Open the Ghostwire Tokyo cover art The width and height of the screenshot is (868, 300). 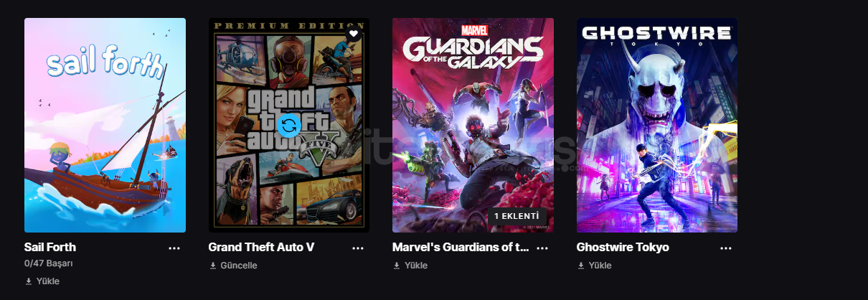tap(656, 125)
